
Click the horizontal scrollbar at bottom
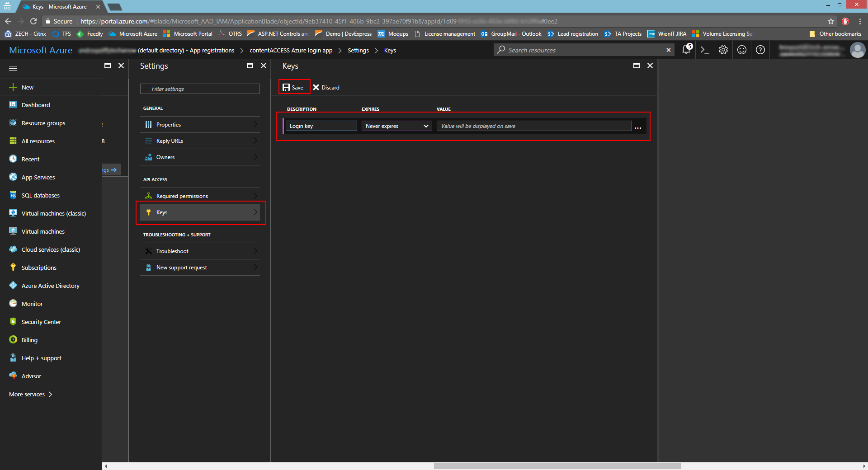(x=557, y=466)
